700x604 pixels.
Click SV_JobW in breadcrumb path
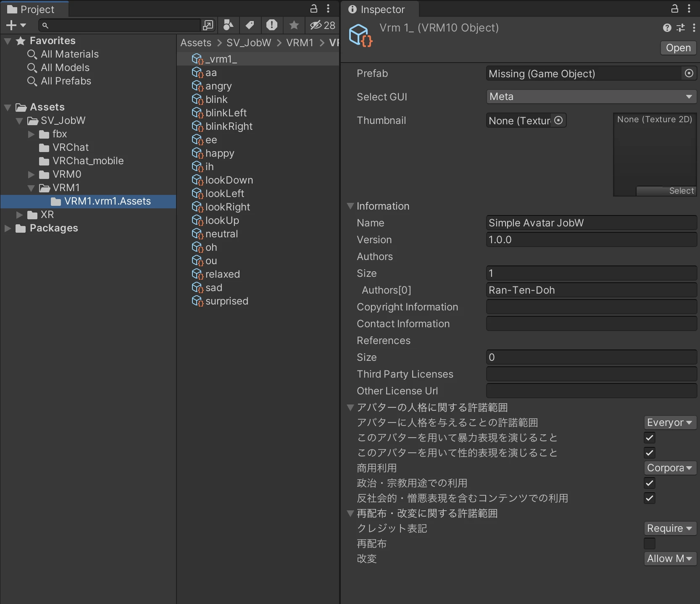tap(249, 43)
